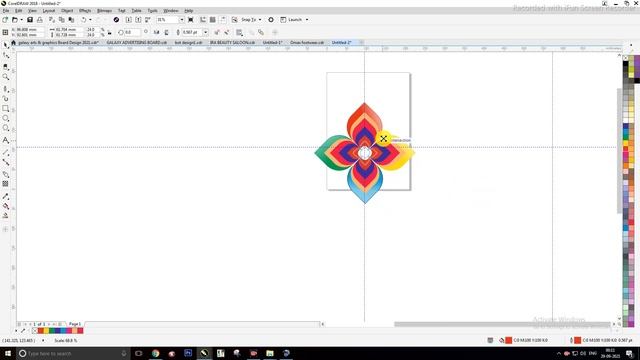Select the Color Eyedropper tool

coord(5,196)
